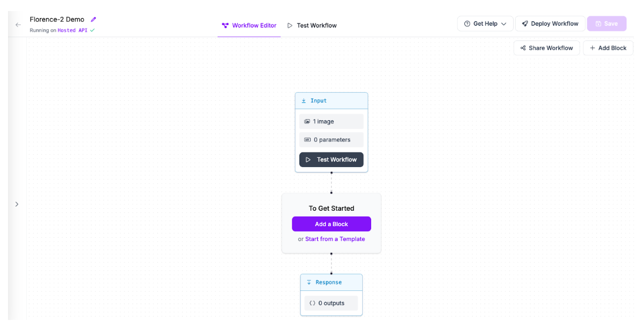
Task: Click the curly braces outputs icon
Action: pyautogui.click(x=312, y=303)
